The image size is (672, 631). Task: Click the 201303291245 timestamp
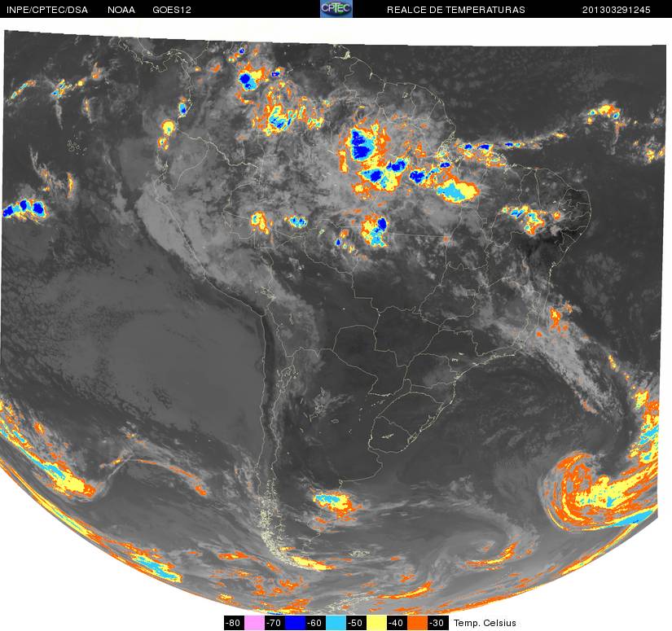pos(617,10)
